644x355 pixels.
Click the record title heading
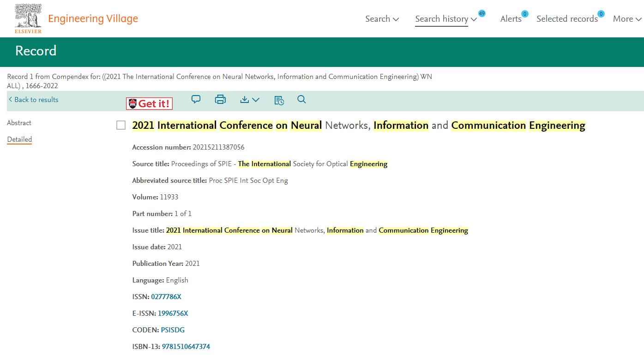click(359, 126)
